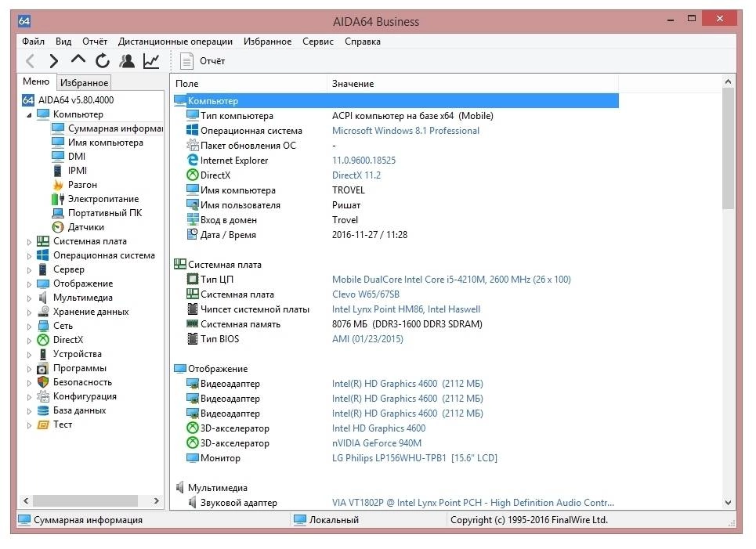Click the vertical scrollbar up arrow
The width and height of the screenshot is (756, 549).
(x=728, y=82)
